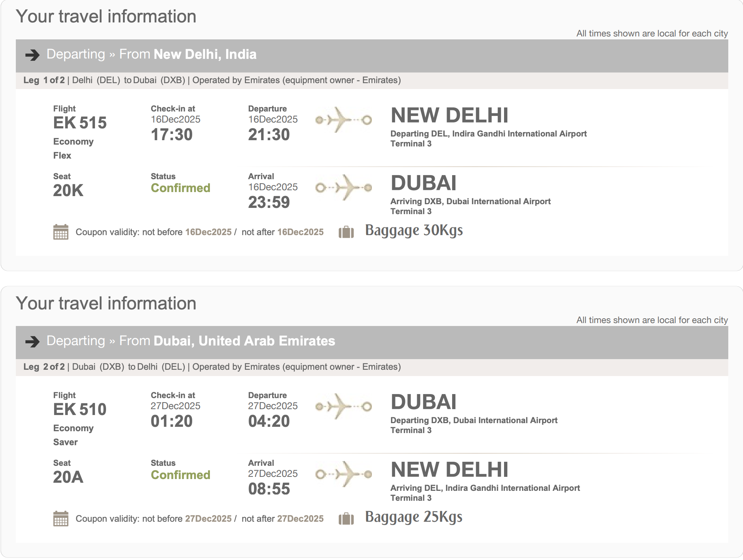Click the Leg 1 of 2 label

coord(44,80)
